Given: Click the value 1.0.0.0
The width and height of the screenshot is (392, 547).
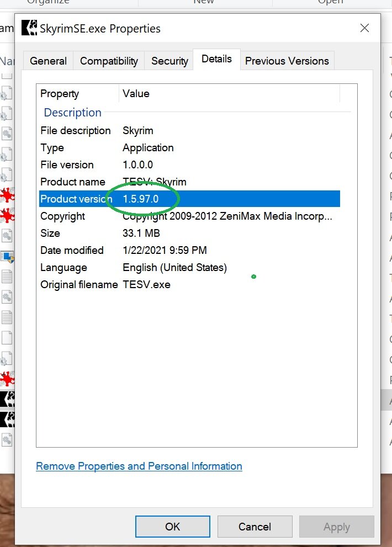Looking at the screenshot, I should pyautogui.click(x=137, y=164).
